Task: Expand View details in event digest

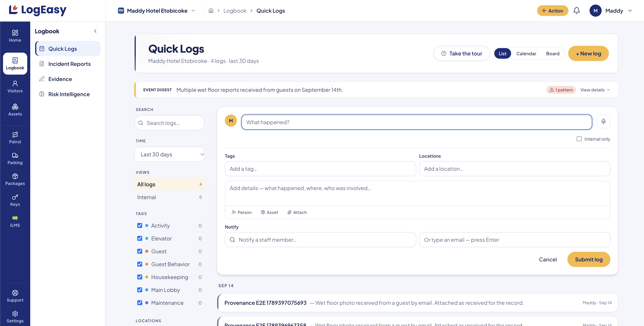Action: (x=595, y=90)
